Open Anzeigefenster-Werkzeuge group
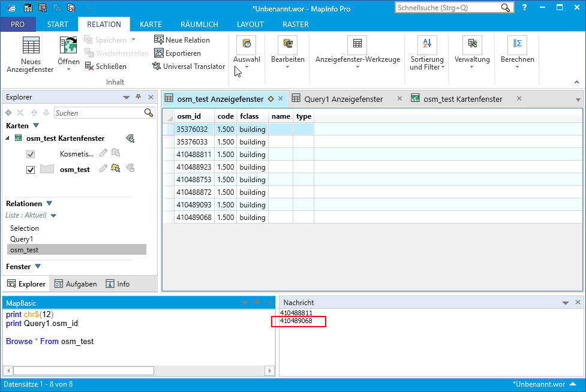Screen dimensions: 586x392 pos(357,53)
